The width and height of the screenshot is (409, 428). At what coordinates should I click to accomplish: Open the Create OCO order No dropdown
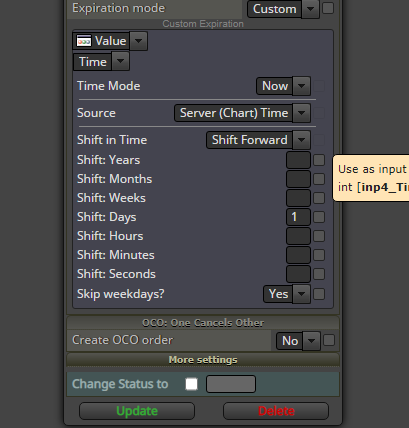(x=298, y=341)
